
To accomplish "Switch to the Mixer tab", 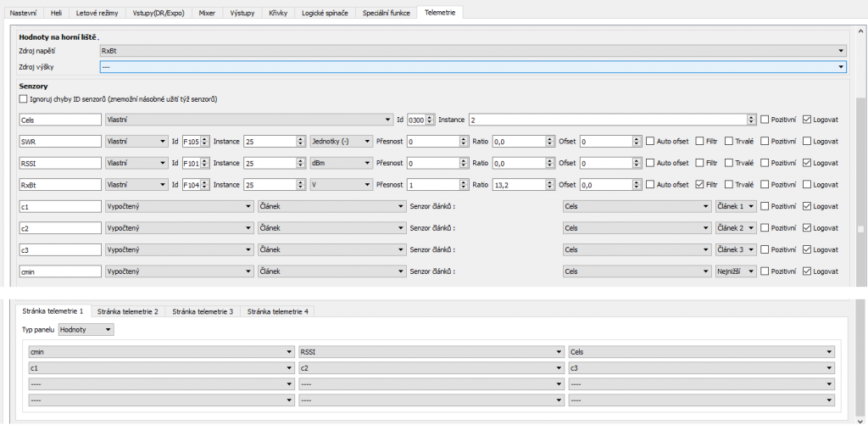I will click(207, 14).
